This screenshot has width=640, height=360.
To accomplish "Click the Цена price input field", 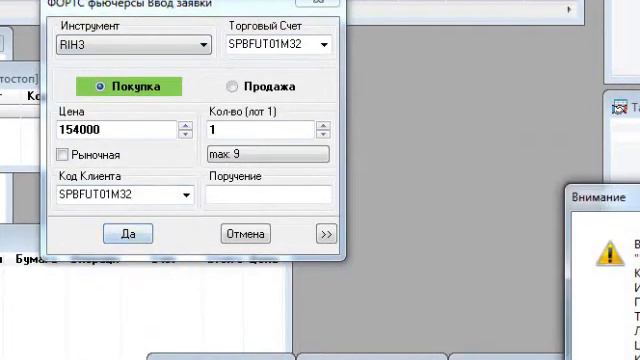I will 117,130.
